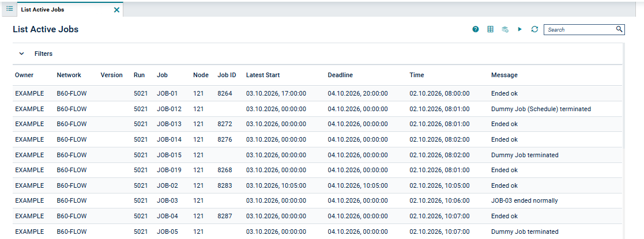Click Run 5021 in JOB-019 row
Image resolution: width=644 pixels, height=239 pixels.
pos(141,170)
